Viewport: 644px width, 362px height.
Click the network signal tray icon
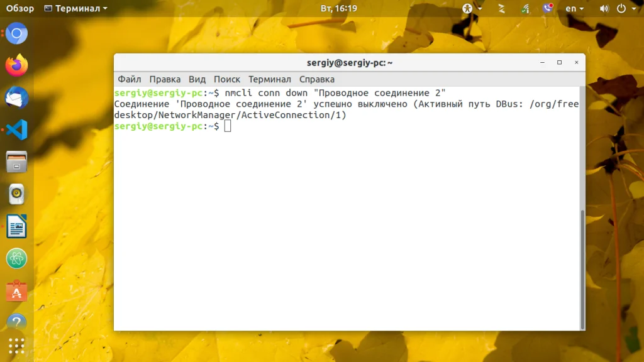click(525, 8)
